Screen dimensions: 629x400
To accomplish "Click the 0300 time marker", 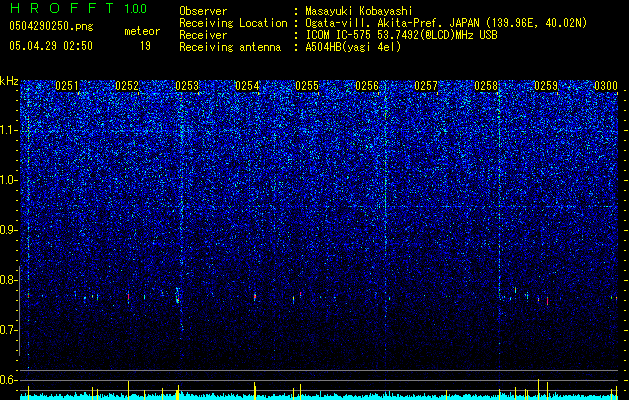I will pyautogui.click(x=606, y=86).
